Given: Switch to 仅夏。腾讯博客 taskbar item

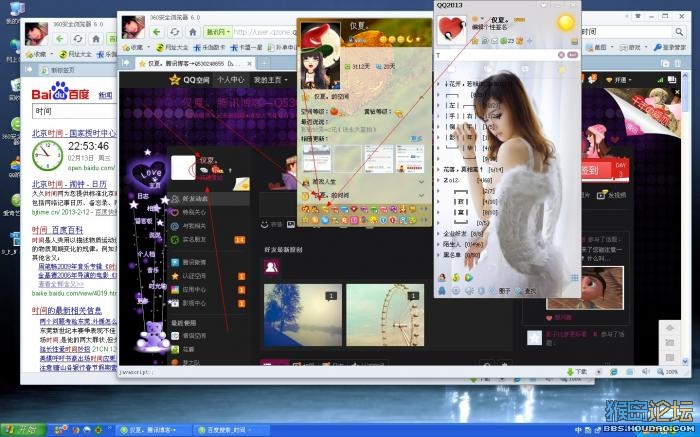Looking at the screenshot, I should (153, 430).
